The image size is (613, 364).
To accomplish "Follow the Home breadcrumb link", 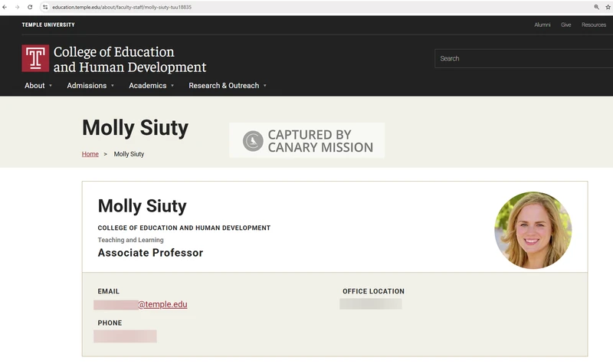I will [90, 154].
